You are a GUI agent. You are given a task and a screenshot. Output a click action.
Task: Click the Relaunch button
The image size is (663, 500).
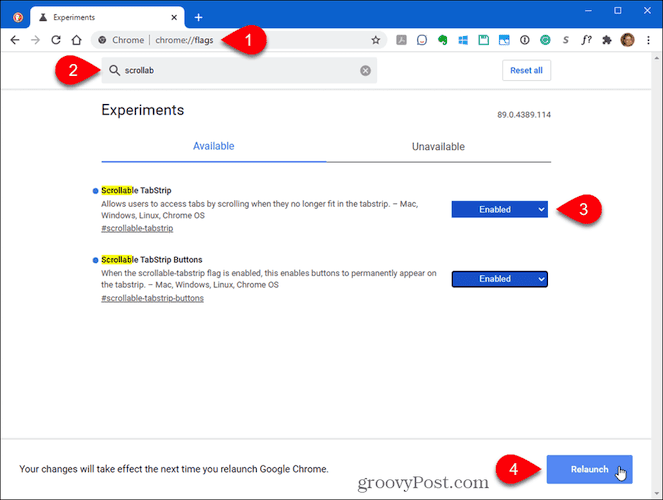point(589,469)
